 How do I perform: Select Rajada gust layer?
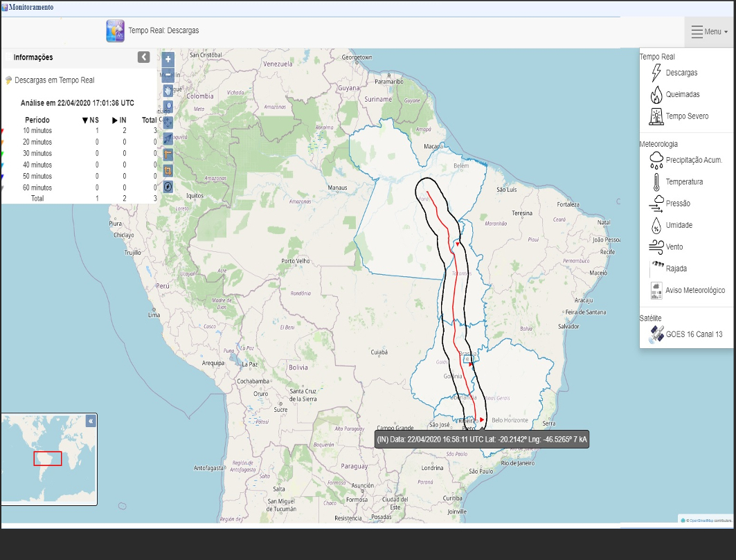pyautogui.click(x=676, y=269)
